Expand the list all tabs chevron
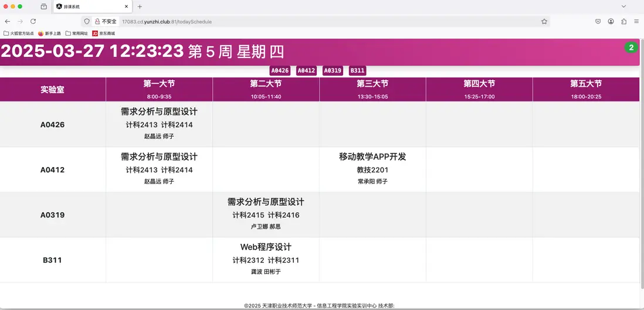The width and height of the screenshot is (644, 310). click(623, 6)
